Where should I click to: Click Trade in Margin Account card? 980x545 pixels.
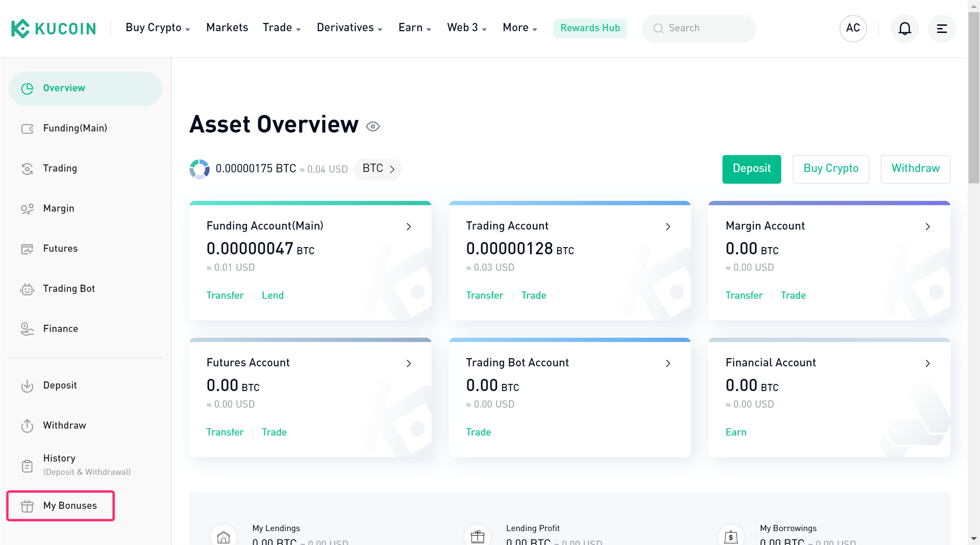(x=793, y=296)
